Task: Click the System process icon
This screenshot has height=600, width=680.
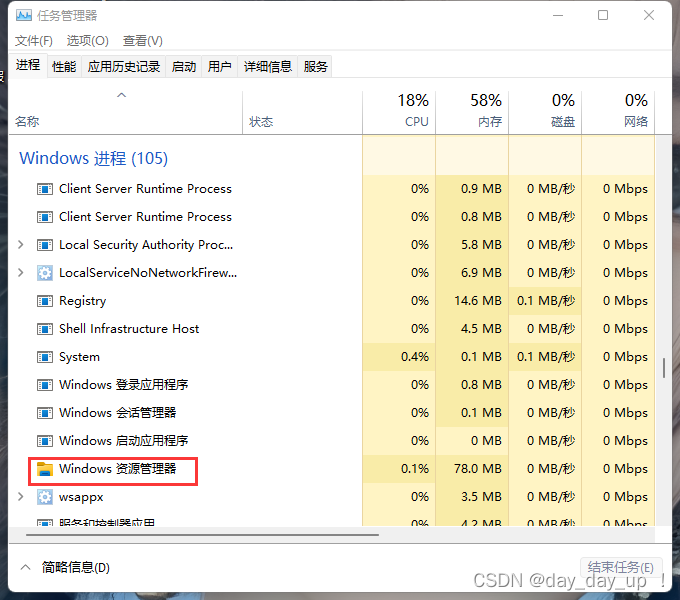Action: (x=45, y=357)
